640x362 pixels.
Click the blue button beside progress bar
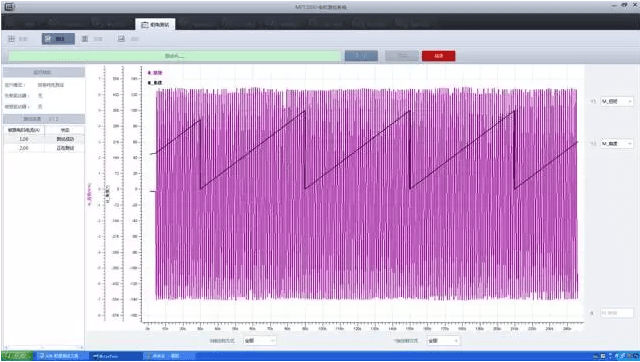tap(361, 56)
